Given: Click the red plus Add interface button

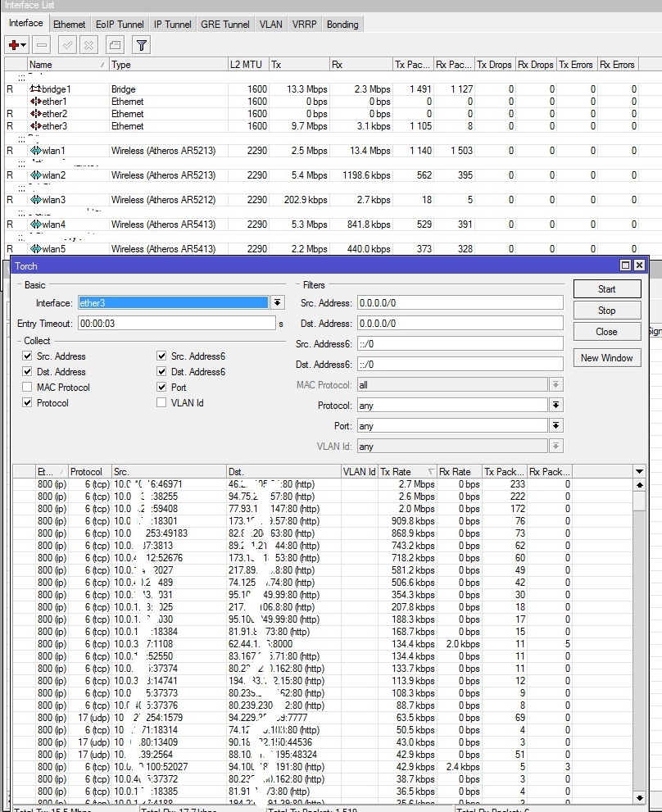Looking at the screenshot, I should pos(17,45).
